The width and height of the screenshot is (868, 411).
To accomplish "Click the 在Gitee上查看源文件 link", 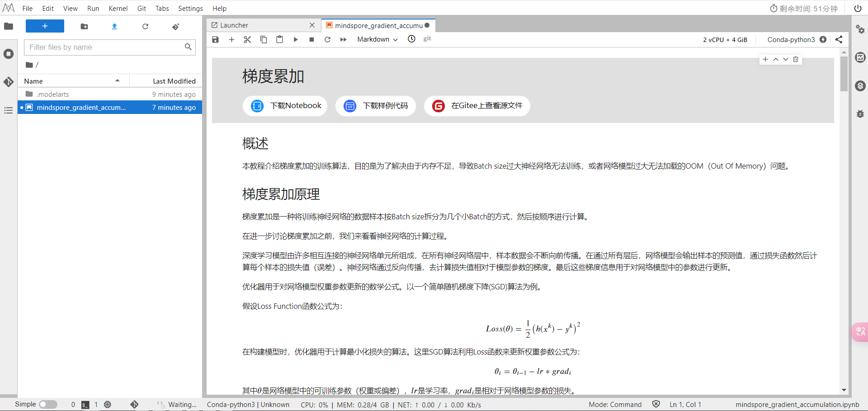I will [477, 106].
